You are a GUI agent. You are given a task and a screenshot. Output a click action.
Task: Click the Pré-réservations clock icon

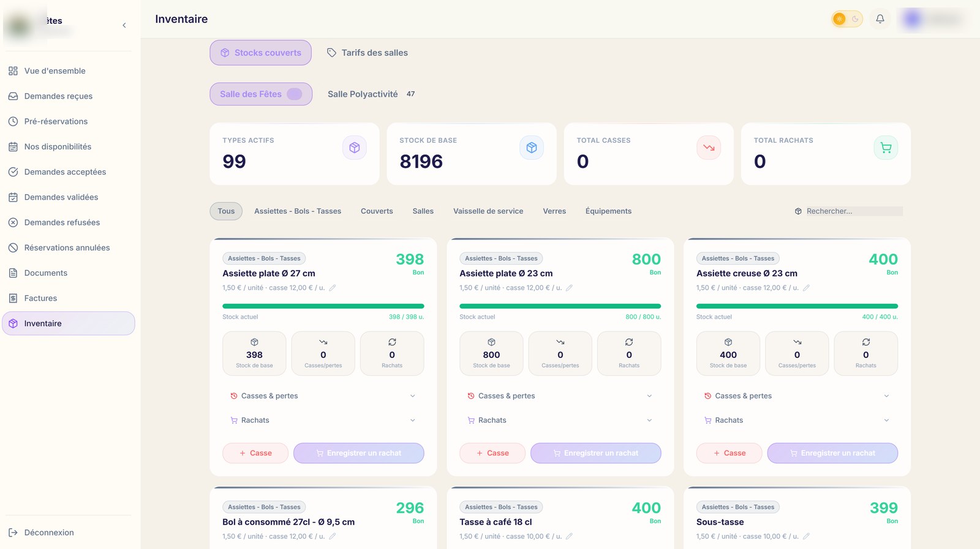(13, 121)
